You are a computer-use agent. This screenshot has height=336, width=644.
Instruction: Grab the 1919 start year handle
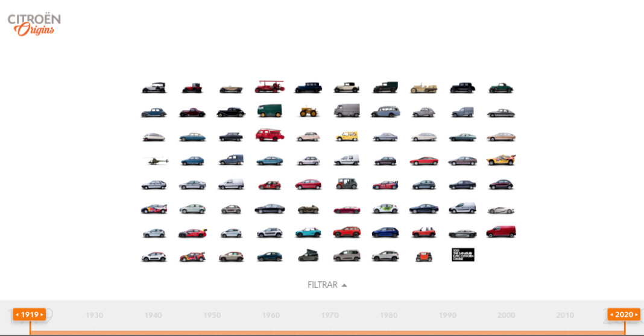coord(30,314)
